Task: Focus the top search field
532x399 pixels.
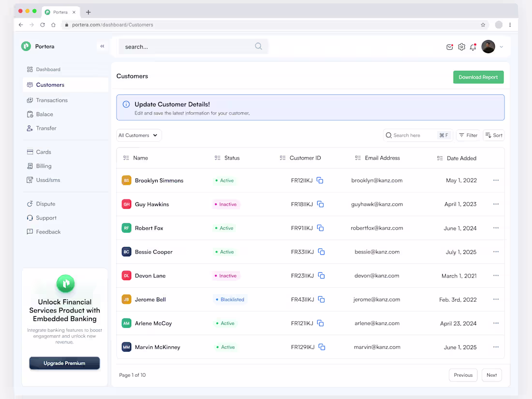Action: pos(193,46)
